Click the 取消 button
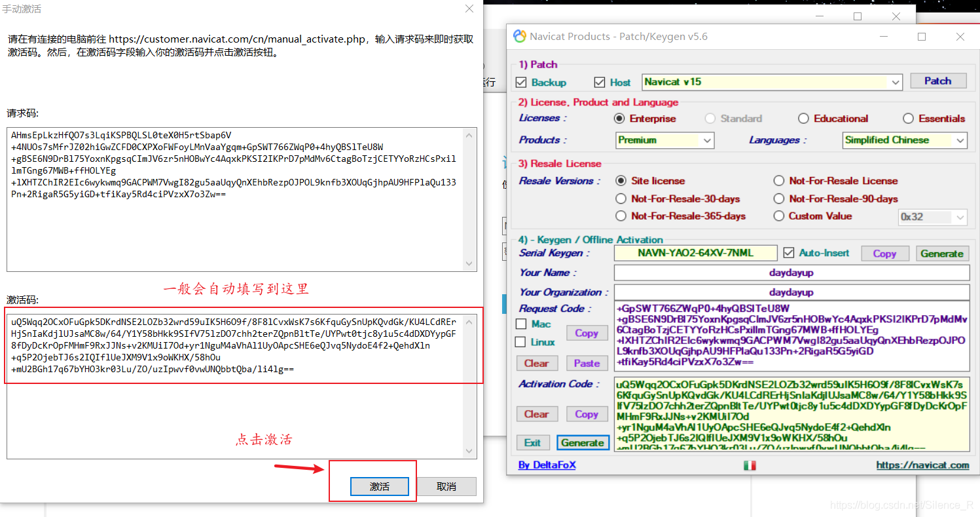 446,486
